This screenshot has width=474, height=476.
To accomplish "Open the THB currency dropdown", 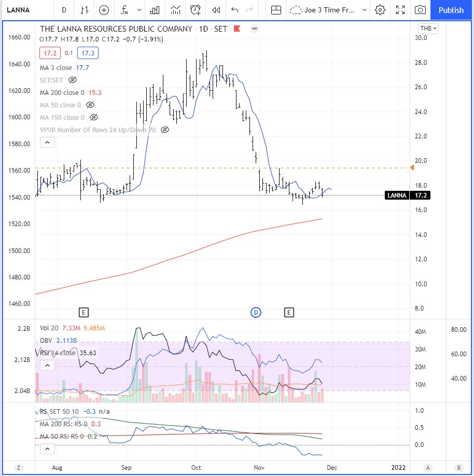I will click(428, 29).
